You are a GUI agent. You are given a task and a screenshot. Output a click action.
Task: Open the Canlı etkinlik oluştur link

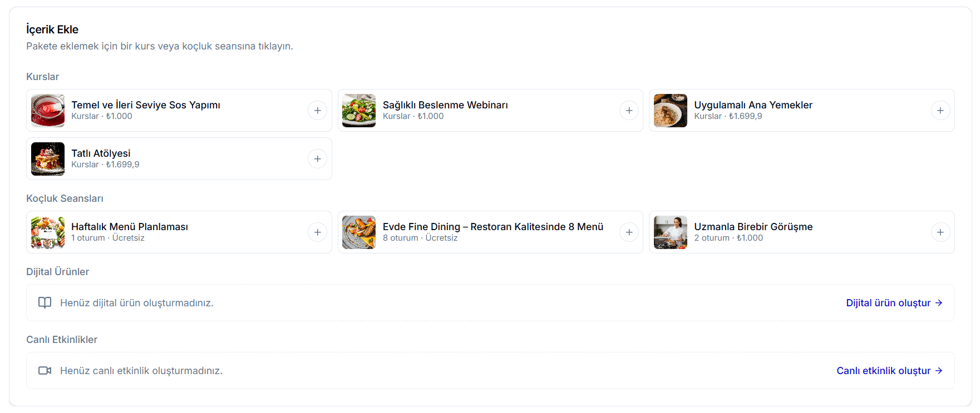click(889, 371)
